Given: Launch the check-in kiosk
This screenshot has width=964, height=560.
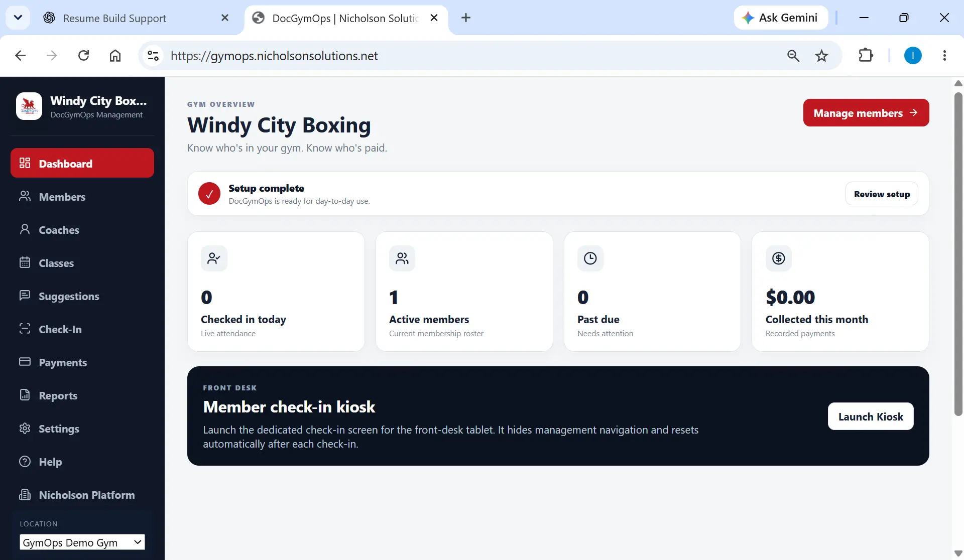Looking at the screenshot, I should coord(871,416).
